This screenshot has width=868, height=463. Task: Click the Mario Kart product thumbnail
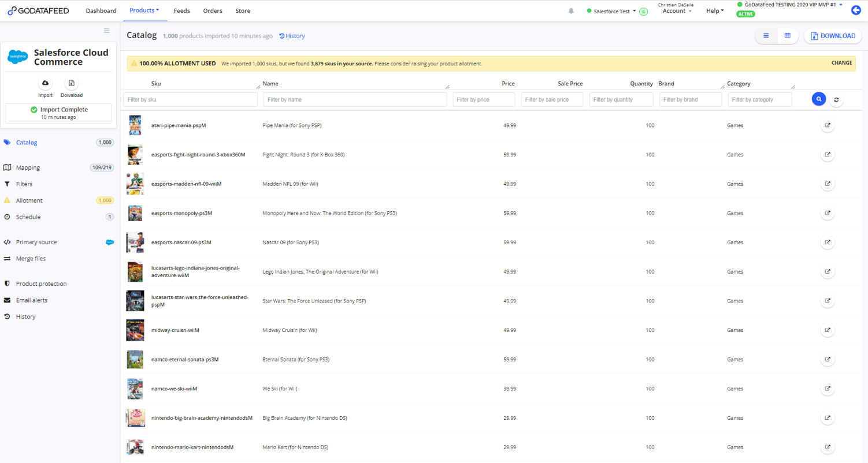pyautogui.click(x=135, y=447)
